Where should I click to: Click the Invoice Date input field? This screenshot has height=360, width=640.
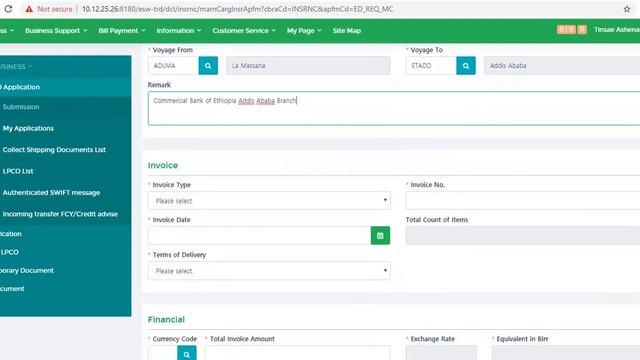tap(259, 236)
